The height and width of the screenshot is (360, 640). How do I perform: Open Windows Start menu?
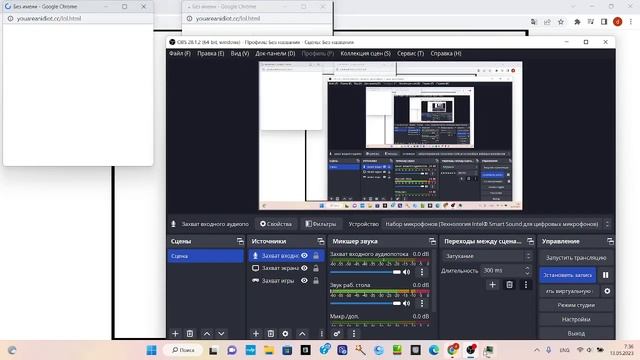pos(151,350)
